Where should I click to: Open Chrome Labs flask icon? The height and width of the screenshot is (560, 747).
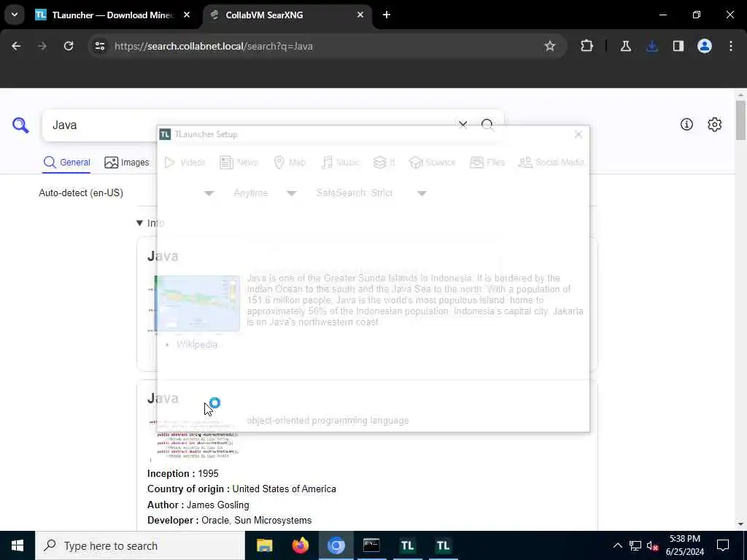click(625, 46)
